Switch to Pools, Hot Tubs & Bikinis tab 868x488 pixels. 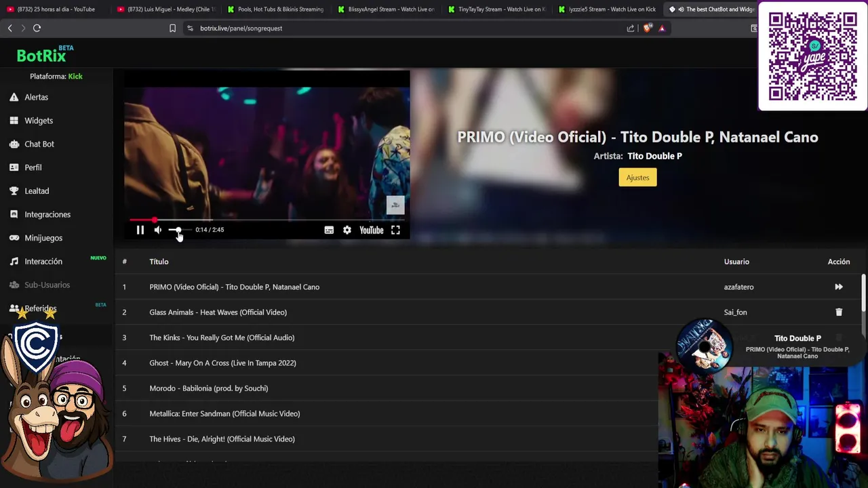[276, 9]
